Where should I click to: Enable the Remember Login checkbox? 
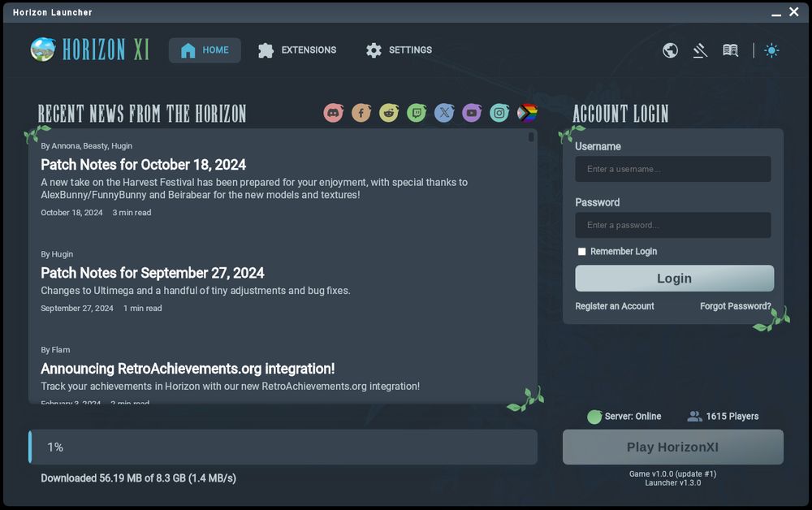[x=581, y=252]
